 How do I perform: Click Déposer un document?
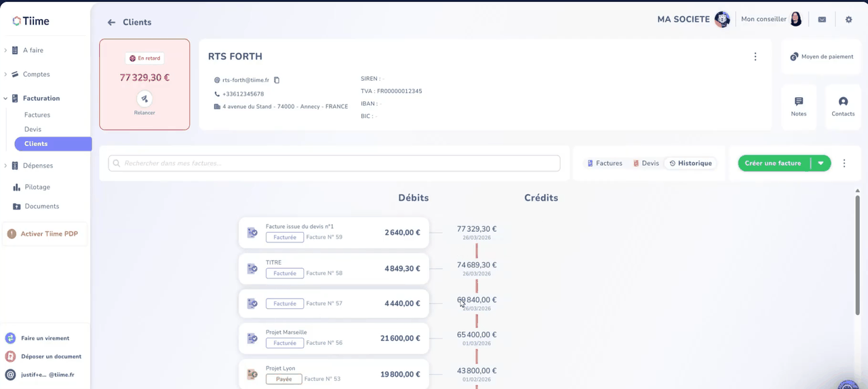coord(43,356)
